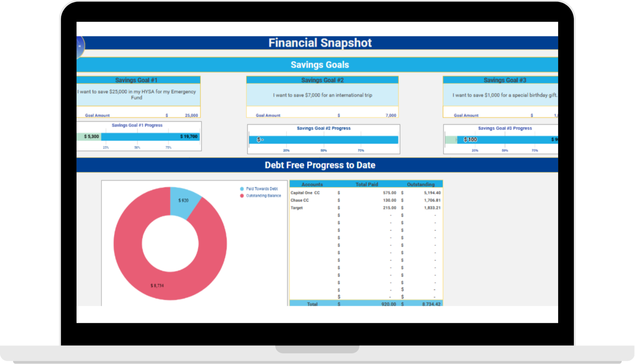Click the $7,000 international trip goal text
Viewport: 635px width, 364px height.
pyautogui.click(x=322, y=95)
